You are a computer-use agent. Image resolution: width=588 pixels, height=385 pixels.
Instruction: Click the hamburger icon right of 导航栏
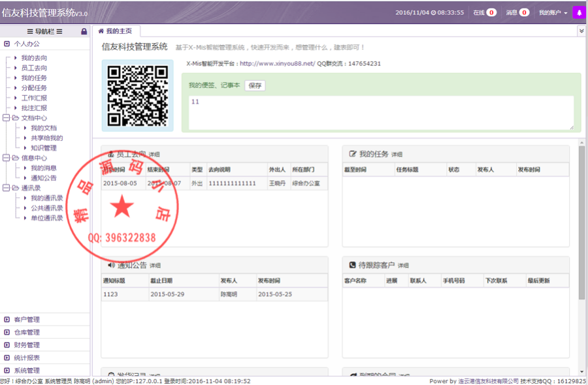click(x=59, y=31)
